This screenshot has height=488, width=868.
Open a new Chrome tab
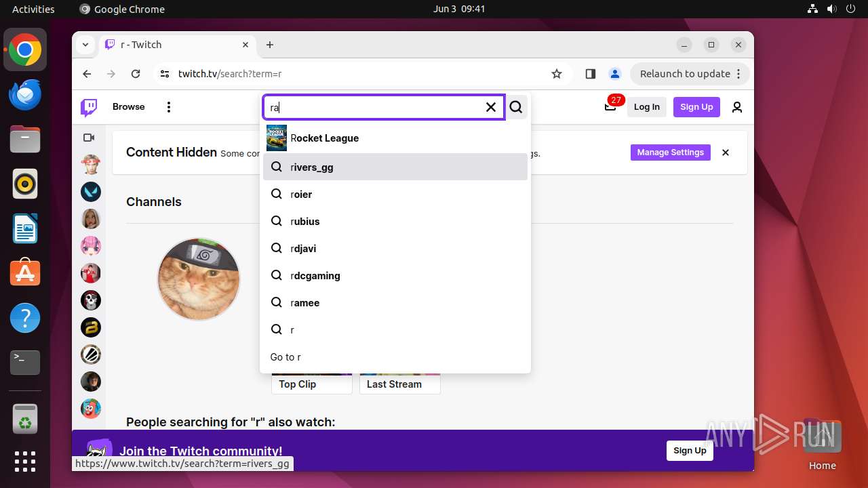tap(270, 45)
